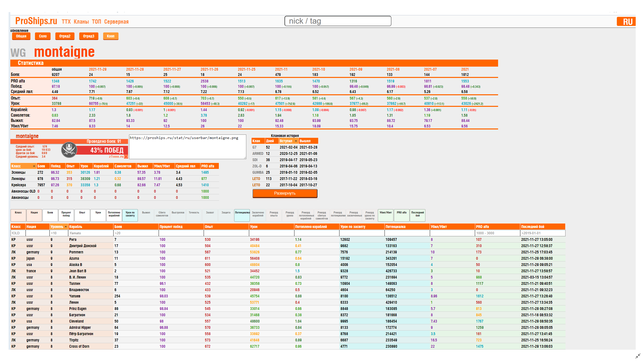Screen dimensions: 644x362
Task: Toggle the Класс column visibility button
Action: coord(18,215)
